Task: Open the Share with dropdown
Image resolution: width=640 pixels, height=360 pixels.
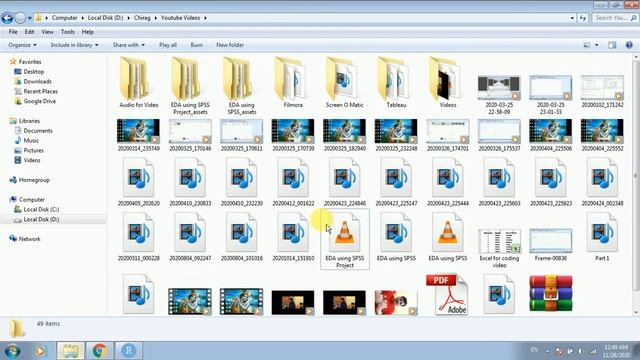Action: pyautogui.click(x=129, y=45)
